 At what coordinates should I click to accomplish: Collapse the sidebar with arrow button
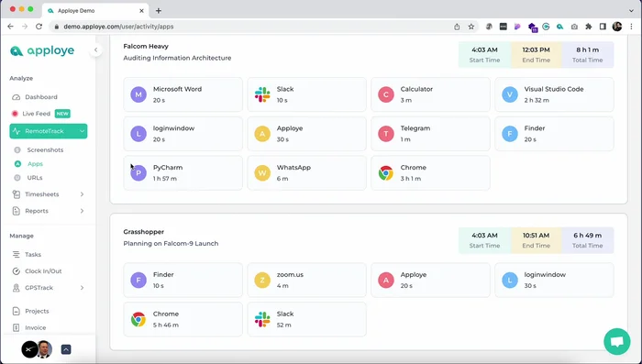pyautogui.click(x=95, y=50)
